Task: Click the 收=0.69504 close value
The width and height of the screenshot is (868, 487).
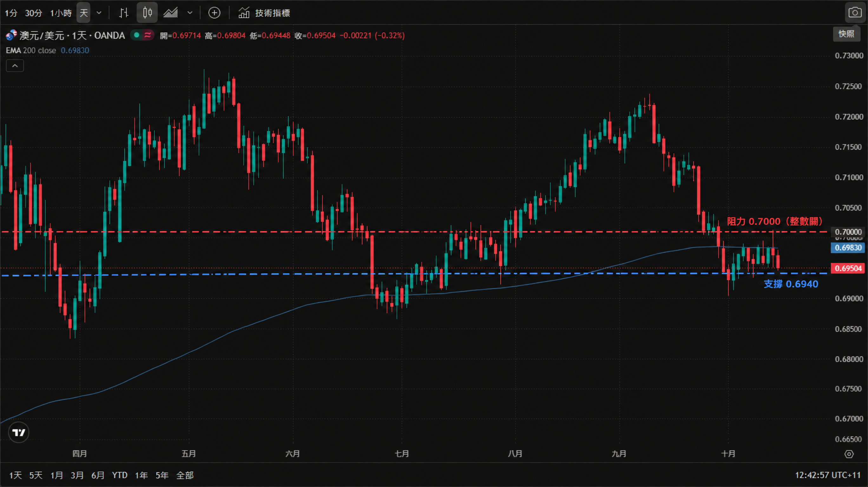Action: (315, 36)
